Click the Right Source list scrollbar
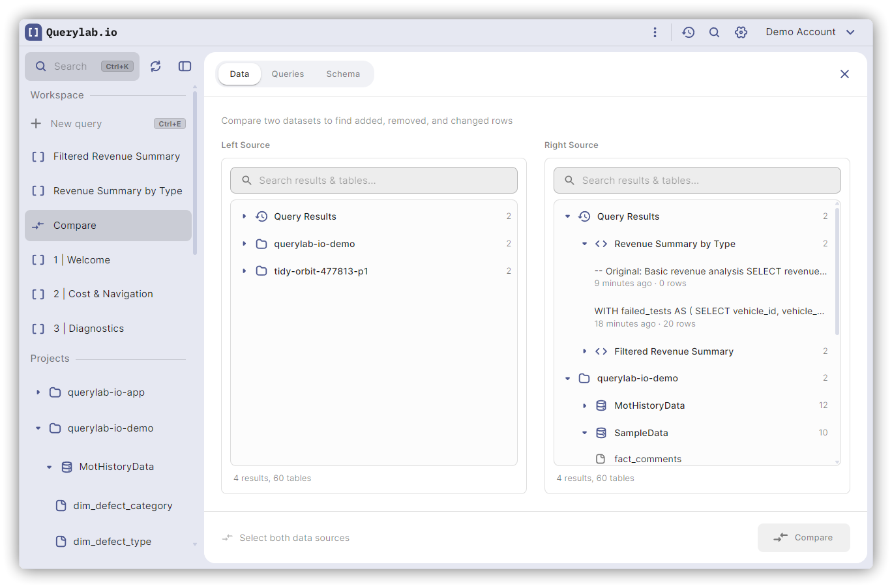 click(x=837, y=274)
